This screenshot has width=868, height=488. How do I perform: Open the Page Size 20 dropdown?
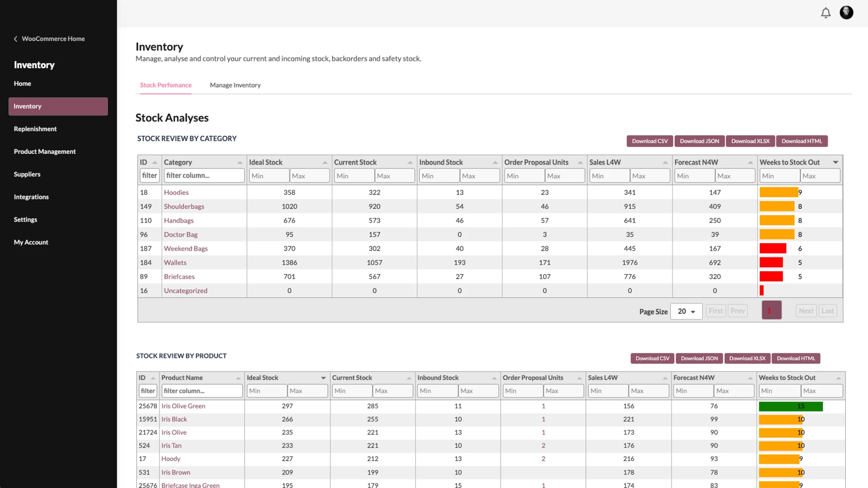pos(686,311)
